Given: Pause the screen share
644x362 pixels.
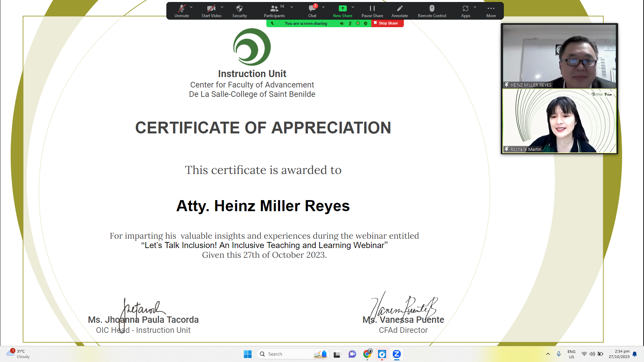Looking at the screenshot, I should point(372,11).
